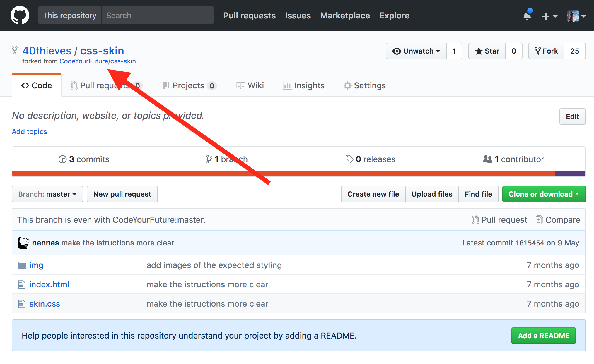Click Find file button
This screenshot has width=594, height=364.
[x=478, y=194]
